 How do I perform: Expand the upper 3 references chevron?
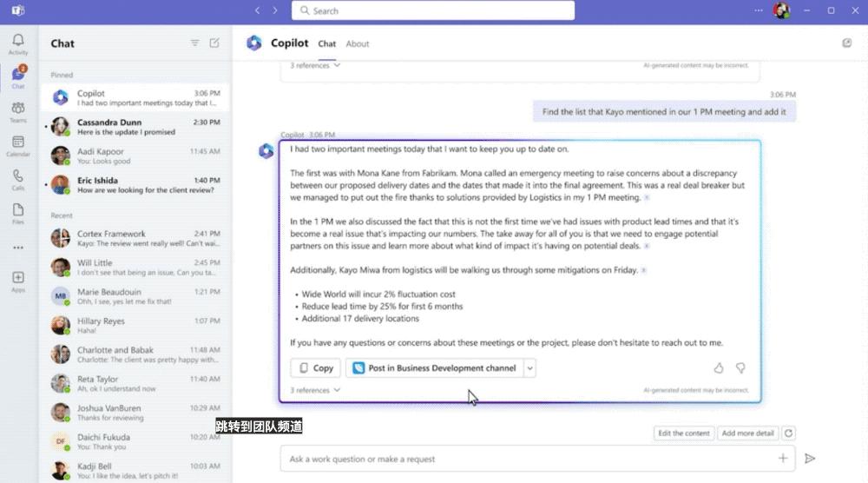pos(337,65)
